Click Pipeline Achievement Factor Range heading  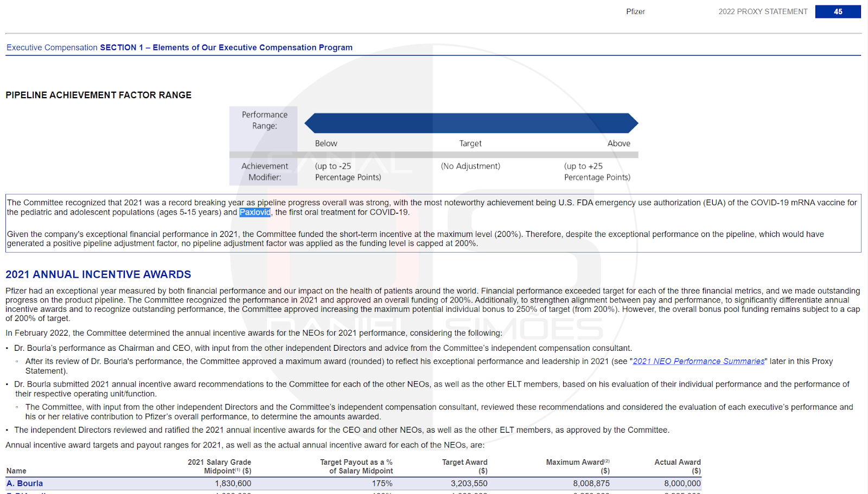(99, 95)
